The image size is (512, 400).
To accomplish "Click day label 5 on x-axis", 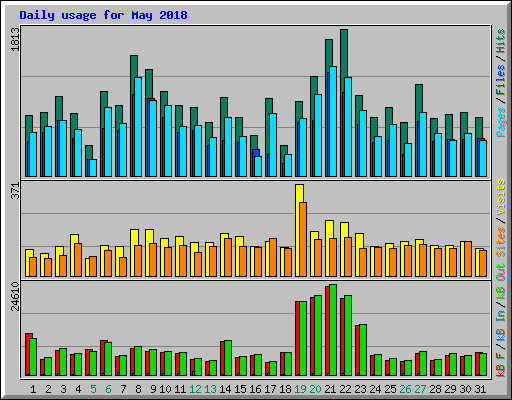I will click(93, 389).
